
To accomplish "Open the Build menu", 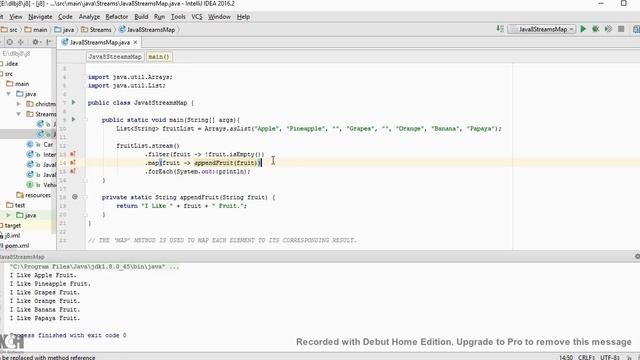I will [x=141, y=17].
